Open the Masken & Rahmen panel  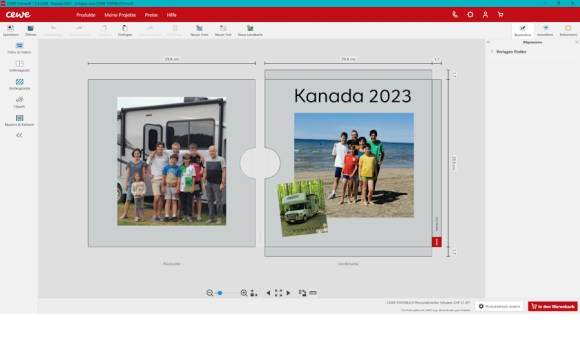point(19,121)
